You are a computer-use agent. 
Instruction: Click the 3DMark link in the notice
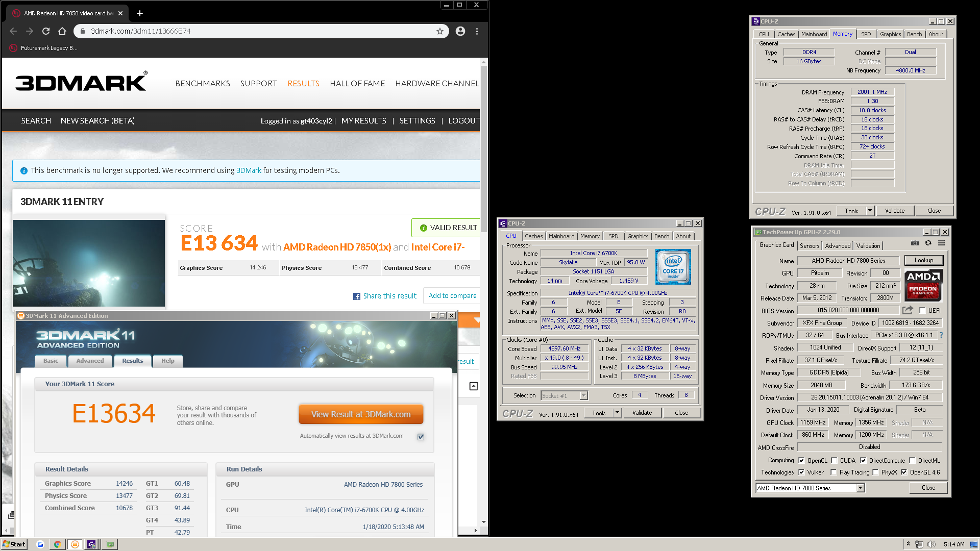tap(249, 170)
